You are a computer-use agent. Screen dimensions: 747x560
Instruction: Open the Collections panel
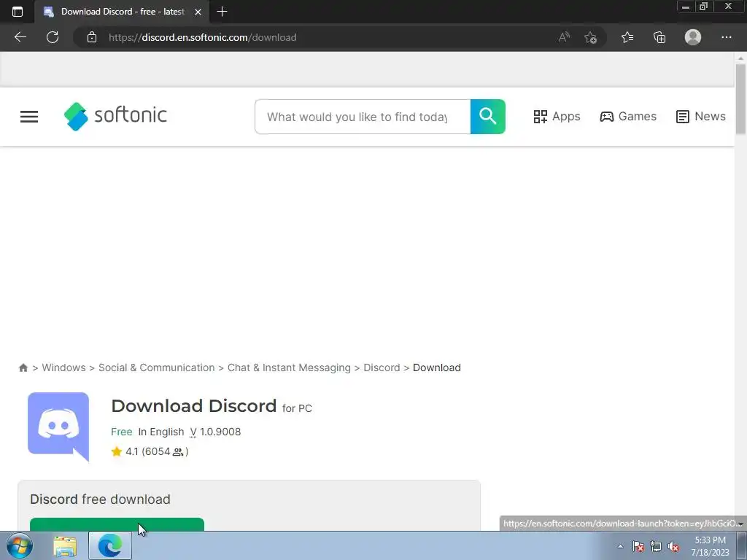[x=659, y=37]
